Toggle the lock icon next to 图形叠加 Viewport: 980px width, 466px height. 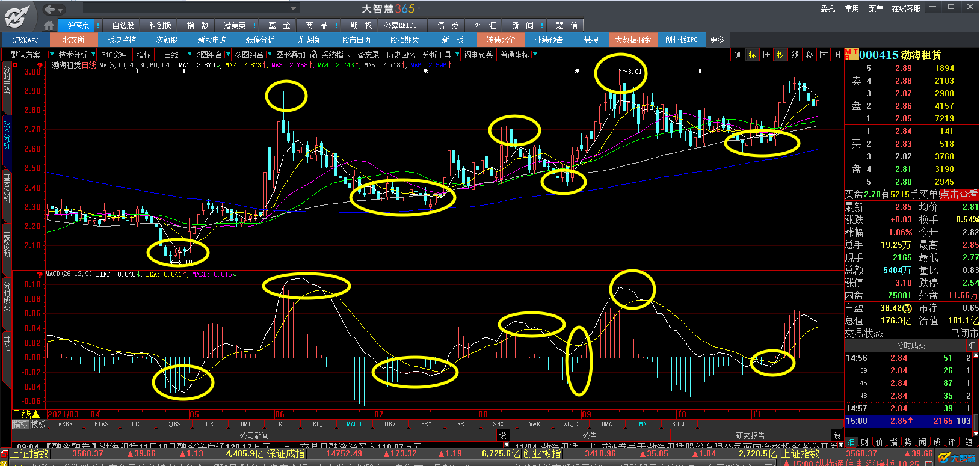[x=313, y=55]
